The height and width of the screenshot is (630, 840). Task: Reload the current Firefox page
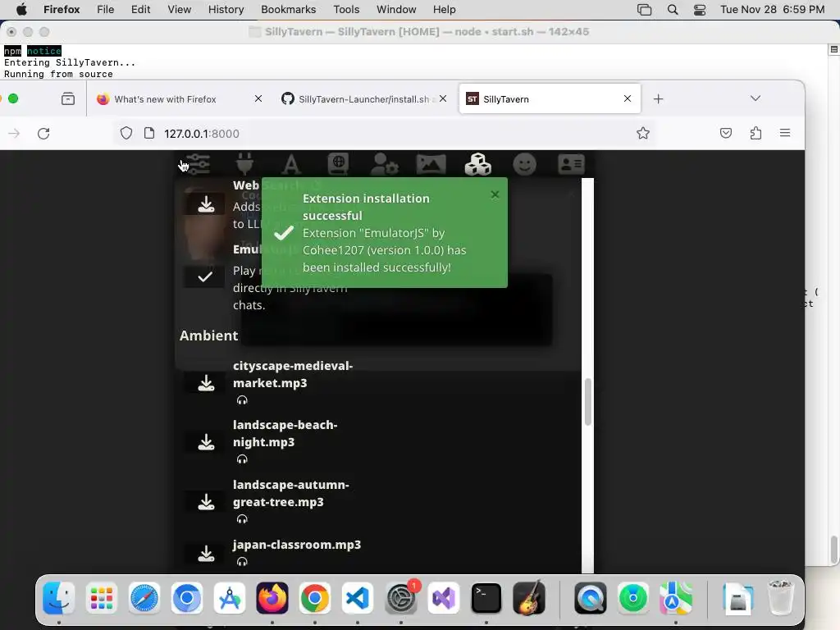43,134
